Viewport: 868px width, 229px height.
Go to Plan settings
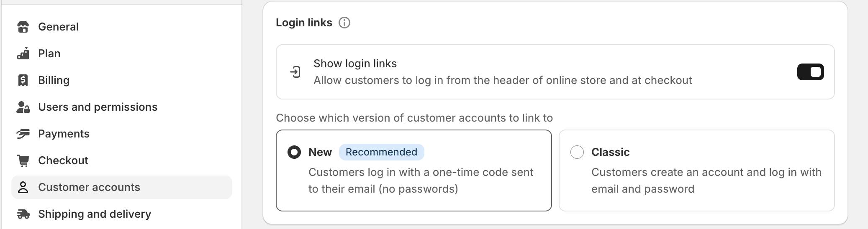(49, 53)
